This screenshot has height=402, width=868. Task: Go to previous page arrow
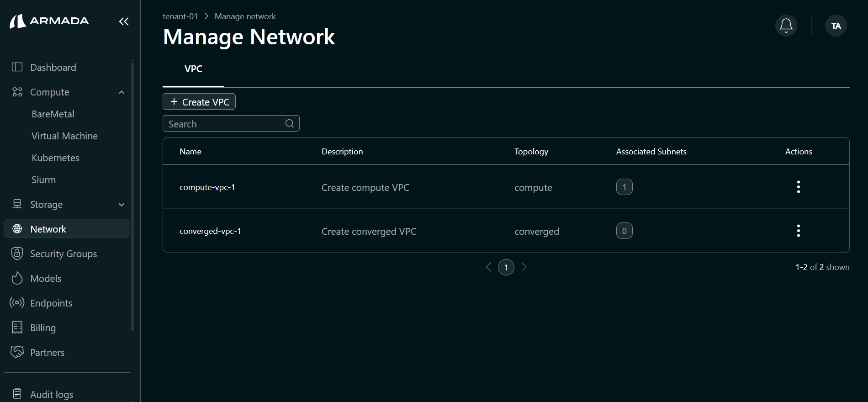click(x=488, y=267)
